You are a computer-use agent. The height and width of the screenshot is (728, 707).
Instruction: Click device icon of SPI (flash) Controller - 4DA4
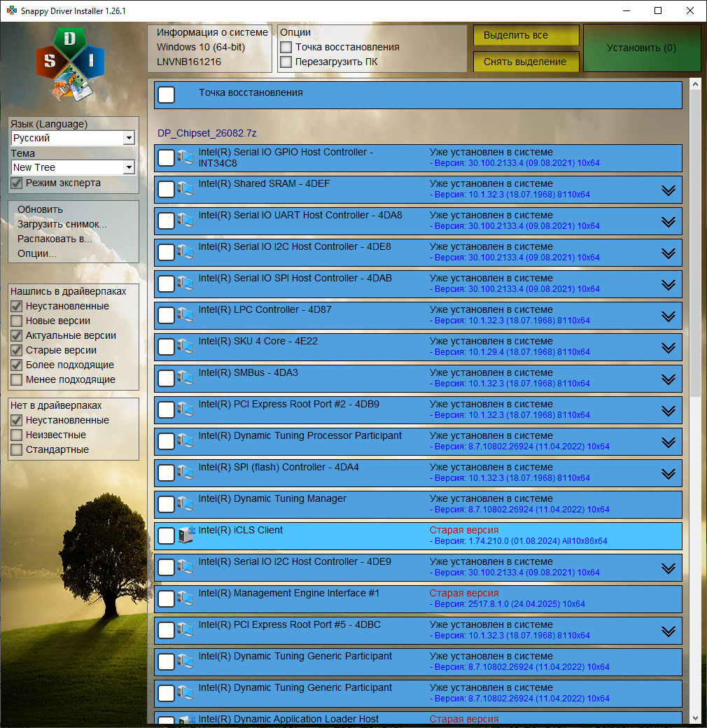pyautogui.click(x=185, y=473)
